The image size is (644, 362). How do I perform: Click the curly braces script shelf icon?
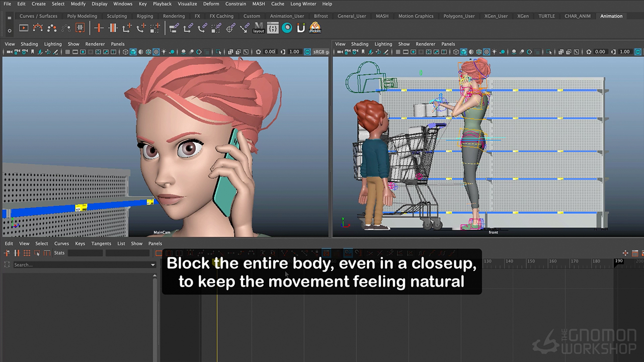pyautogui.click(x=273, y=28)
